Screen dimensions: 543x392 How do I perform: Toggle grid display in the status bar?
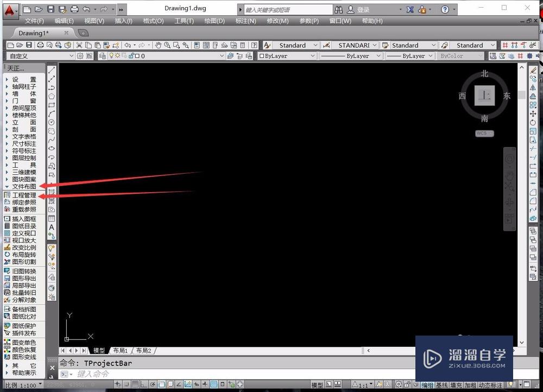click(x=135, y=384)
